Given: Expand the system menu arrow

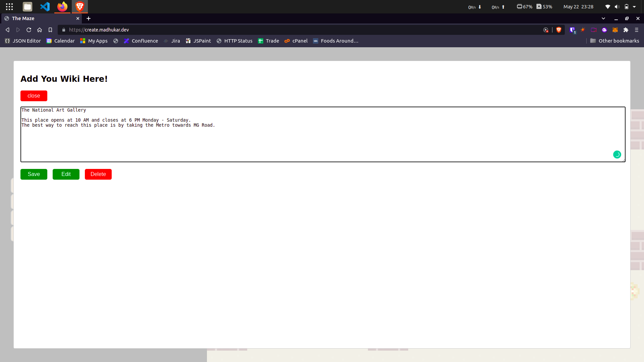Looking at the screenshot, I should (x=634, y=7).
